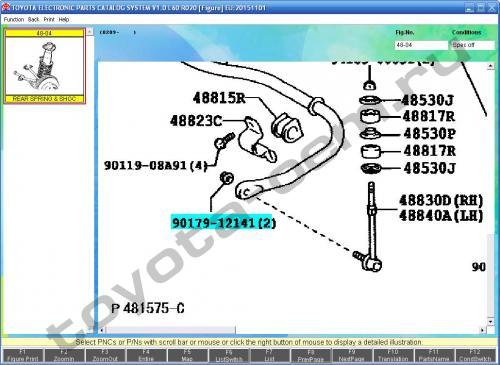Select the 48-04 rear spring thumbnail
Screen dimensions: 500x365
coord(44,66)
